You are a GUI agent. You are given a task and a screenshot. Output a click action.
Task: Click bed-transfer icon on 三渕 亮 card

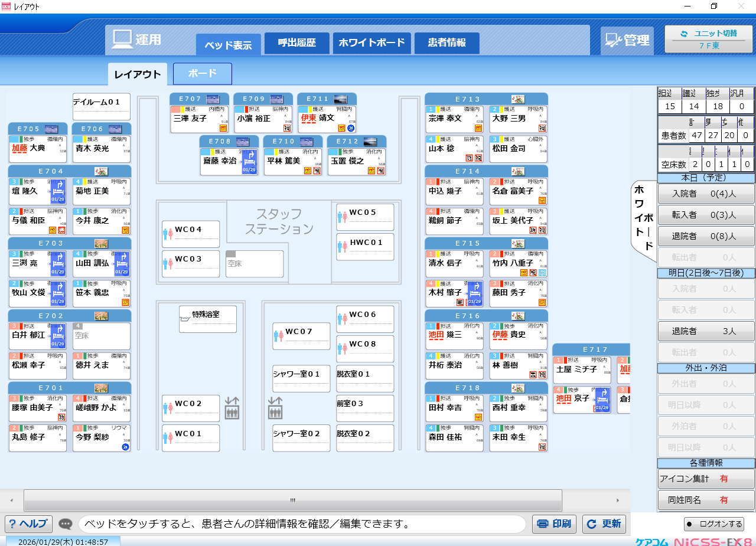pos(58,264)
